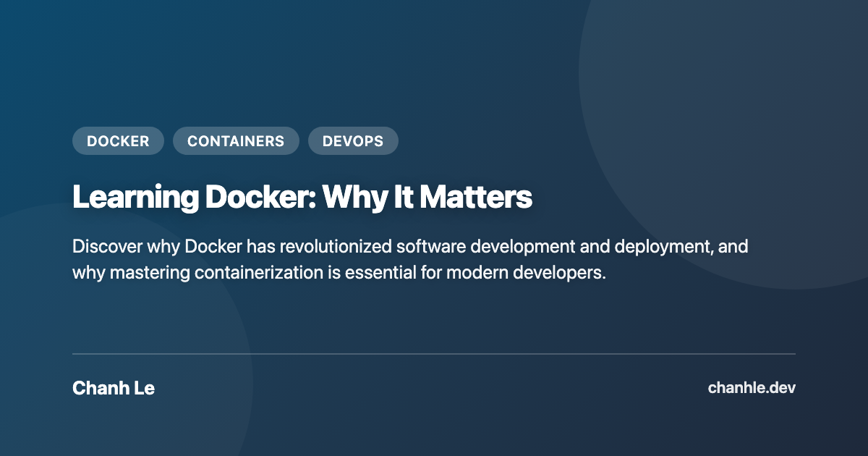
Task: Click the 'Learning Docker: Why It Matters' title
Action: tap(302, 198)
